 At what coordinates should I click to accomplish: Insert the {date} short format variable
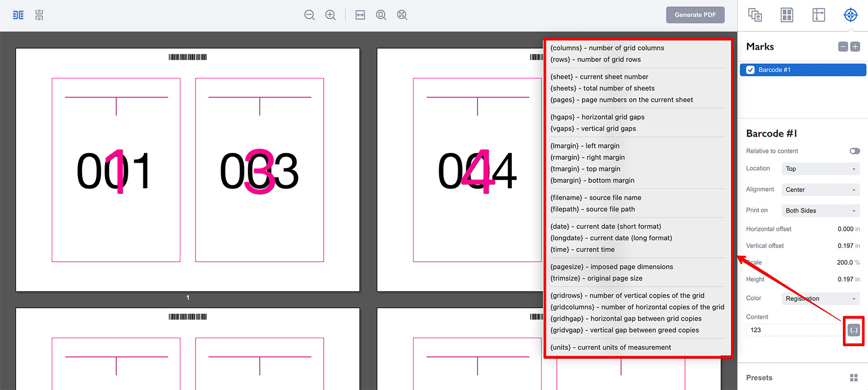(606, 226)
